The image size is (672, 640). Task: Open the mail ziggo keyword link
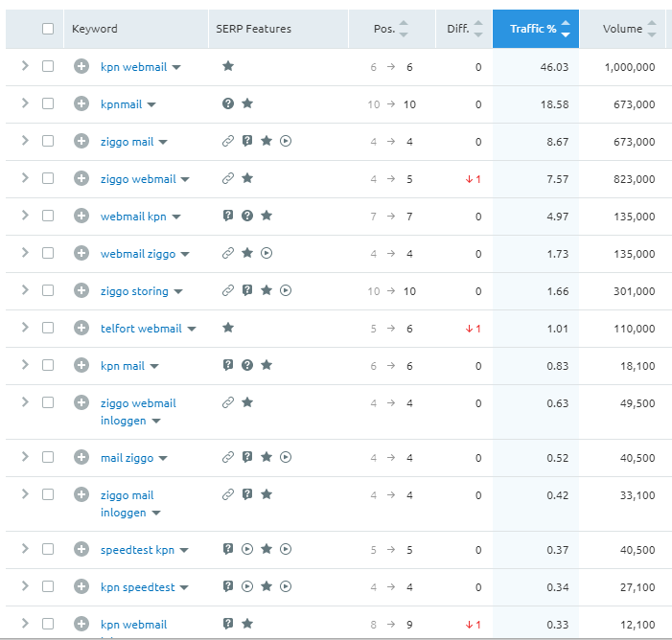pyautogui.click(x=127, y=458)
